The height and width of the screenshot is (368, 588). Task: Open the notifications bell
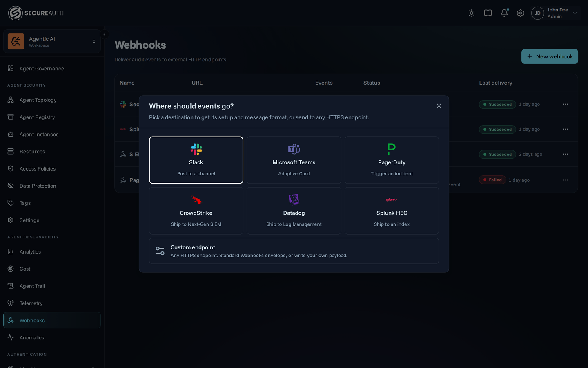(x=504, y=13)
